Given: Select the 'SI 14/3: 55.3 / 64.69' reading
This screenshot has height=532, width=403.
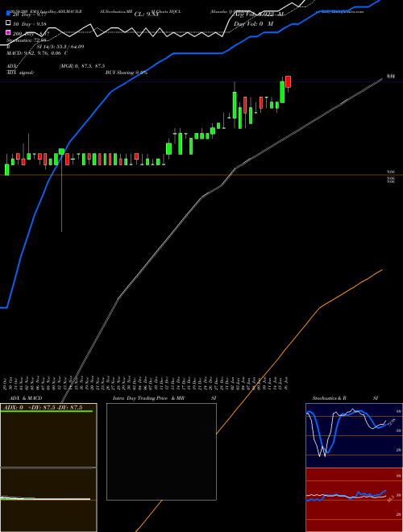Looking at the screenshot, I should pos(60,47).
